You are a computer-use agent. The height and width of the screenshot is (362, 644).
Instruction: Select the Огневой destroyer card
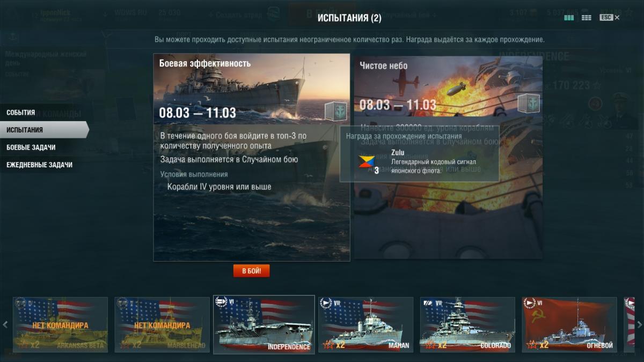(x=569, y=324)
